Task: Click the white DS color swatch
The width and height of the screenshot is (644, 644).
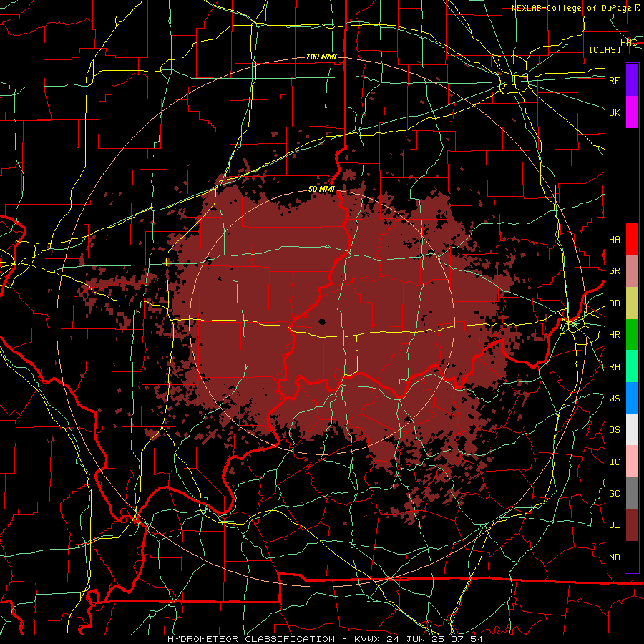Action: (x=632, y=429)
